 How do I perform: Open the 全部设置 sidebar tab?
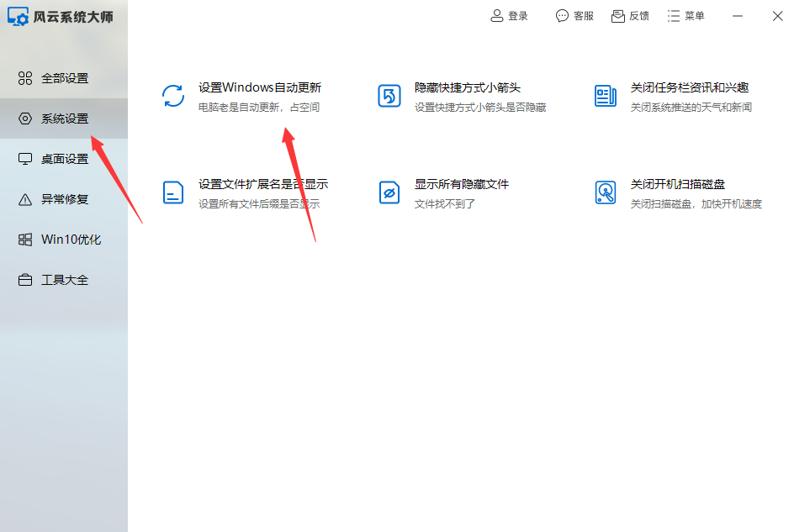tap(64, 78)
